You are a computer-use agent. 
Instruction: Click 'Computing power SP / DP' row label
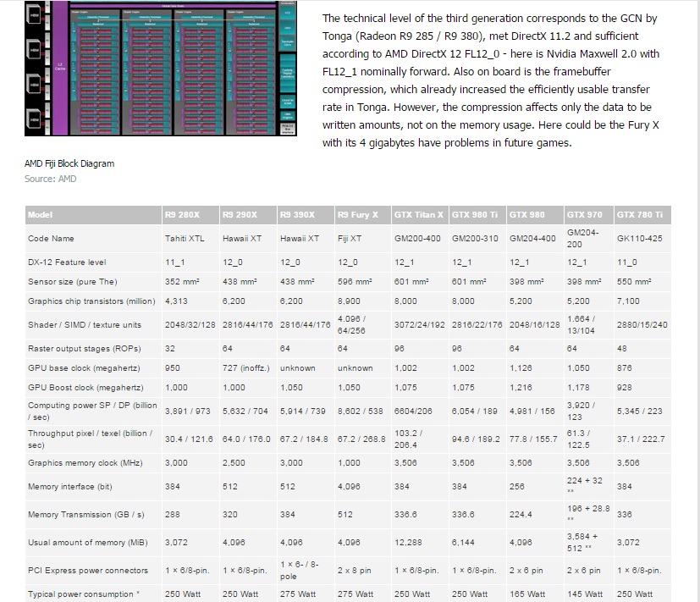coord(92,411)
